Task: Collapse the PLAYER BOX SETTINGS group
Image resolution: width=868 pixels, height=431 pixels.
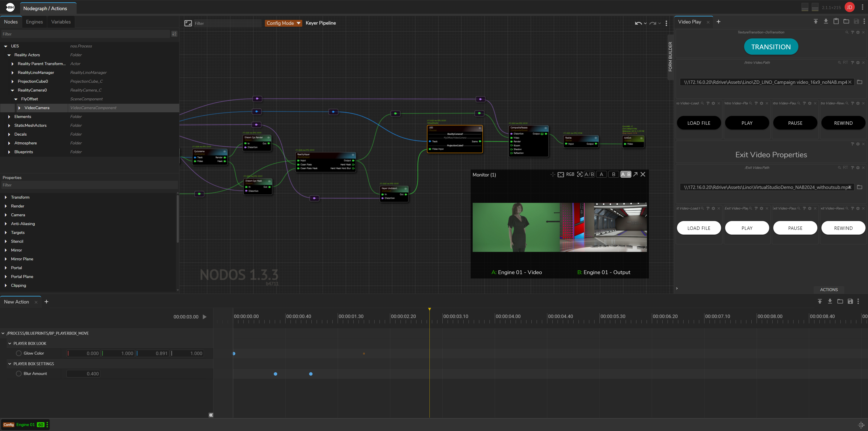Action: pos(10,364)
